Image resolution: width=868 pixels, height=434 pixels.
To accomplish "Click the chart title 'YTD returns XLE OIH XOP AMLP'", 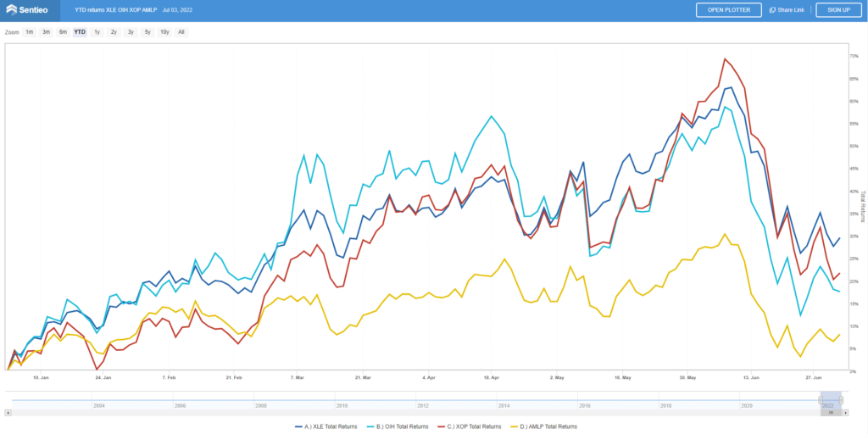I will [x=116, y=10].
